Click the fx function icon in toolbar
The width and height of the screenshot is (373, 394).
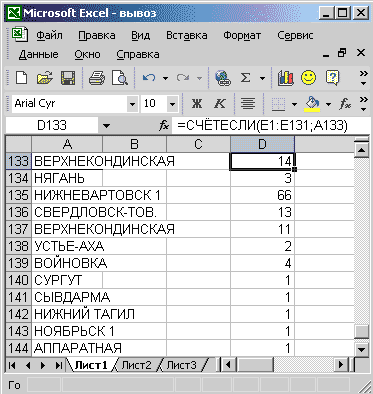345,104
